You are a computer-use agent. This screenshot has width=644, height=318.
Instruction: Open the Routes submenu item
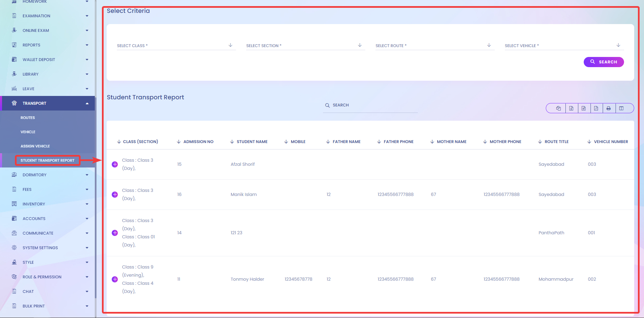click(x=28, y=118)
